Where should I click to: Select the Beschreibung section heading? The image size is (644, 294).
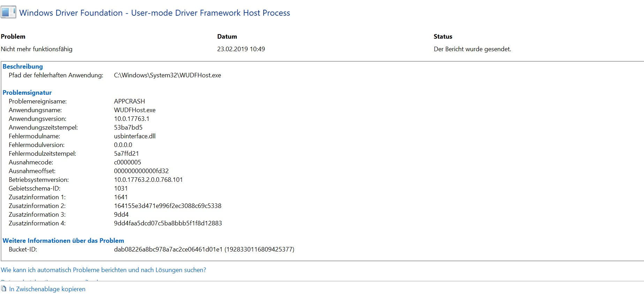[x=23, y=67]
